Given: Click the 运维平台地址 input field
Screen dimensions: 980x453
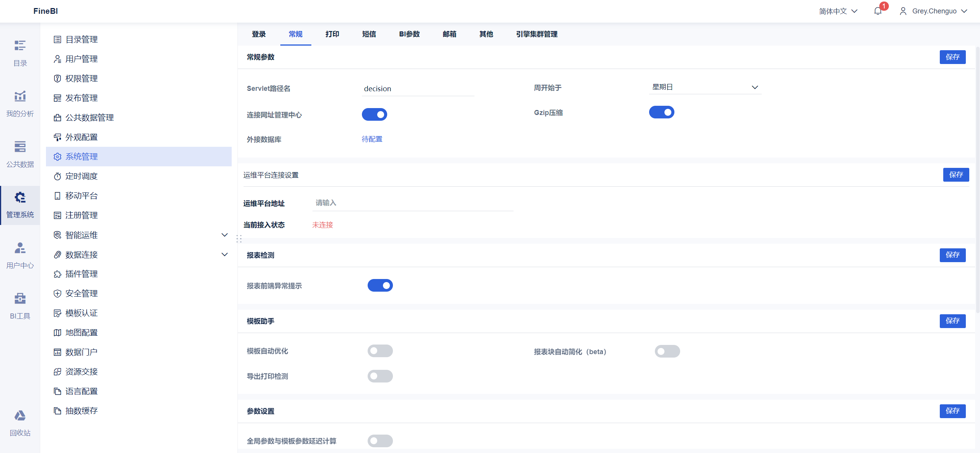Looking at the screenshot, I should tap(412, 203).
